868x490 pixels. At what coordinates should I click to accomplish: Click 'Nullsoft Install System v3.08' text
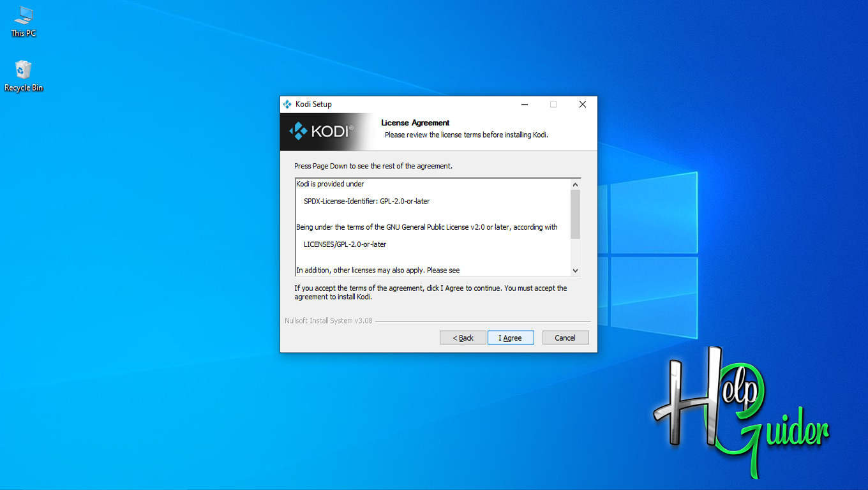click(329, 321)
